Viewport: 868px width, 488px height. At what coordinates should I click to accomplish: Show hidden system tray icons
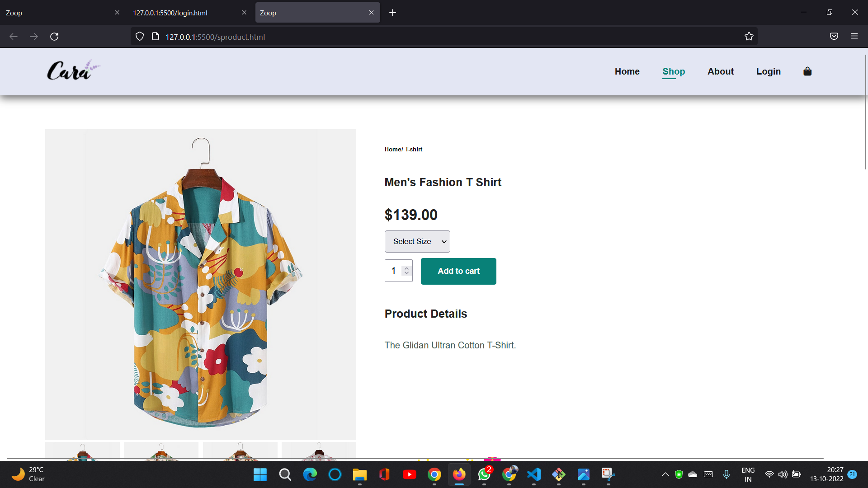tap(665, 474)
